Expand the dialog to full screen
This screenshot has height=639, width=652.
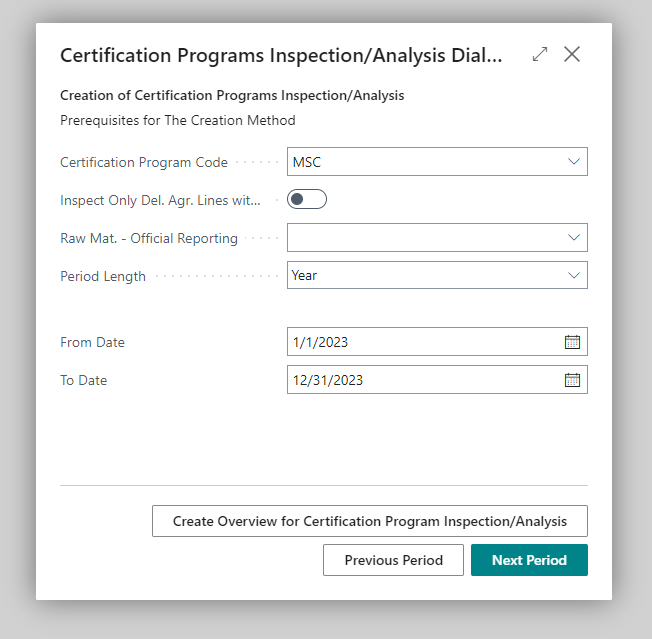click(x=540, y=55)
